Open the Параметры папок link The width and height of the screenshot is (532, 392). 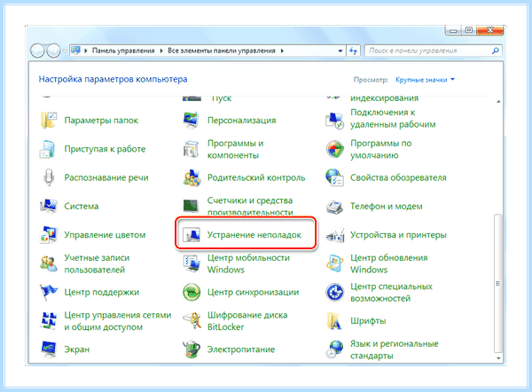click(101, 121)
